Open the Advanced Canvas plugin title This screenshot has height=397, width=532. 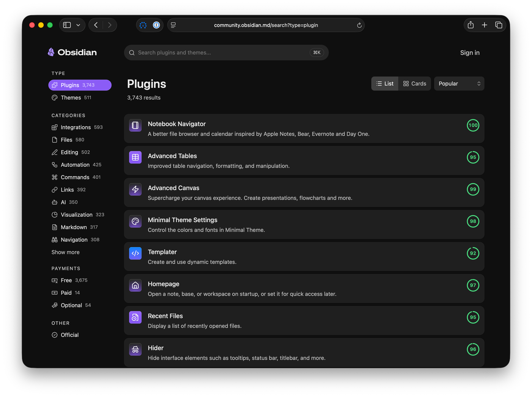[173, 188]
